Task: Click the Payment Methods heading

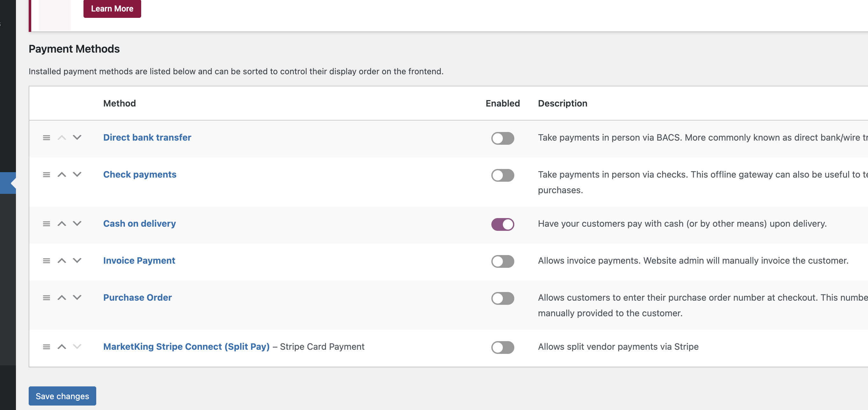Action: (x=74, y=49)
